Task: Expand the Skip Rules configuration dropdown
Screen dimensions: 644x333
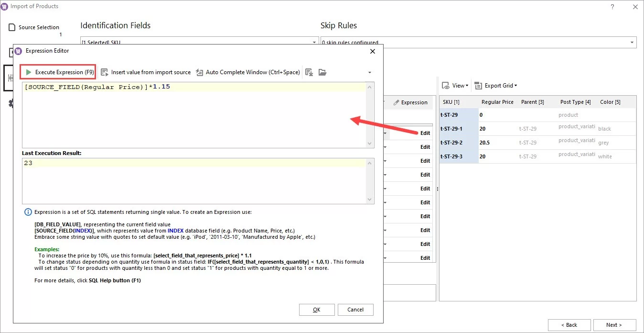Action: click(632, 42)
